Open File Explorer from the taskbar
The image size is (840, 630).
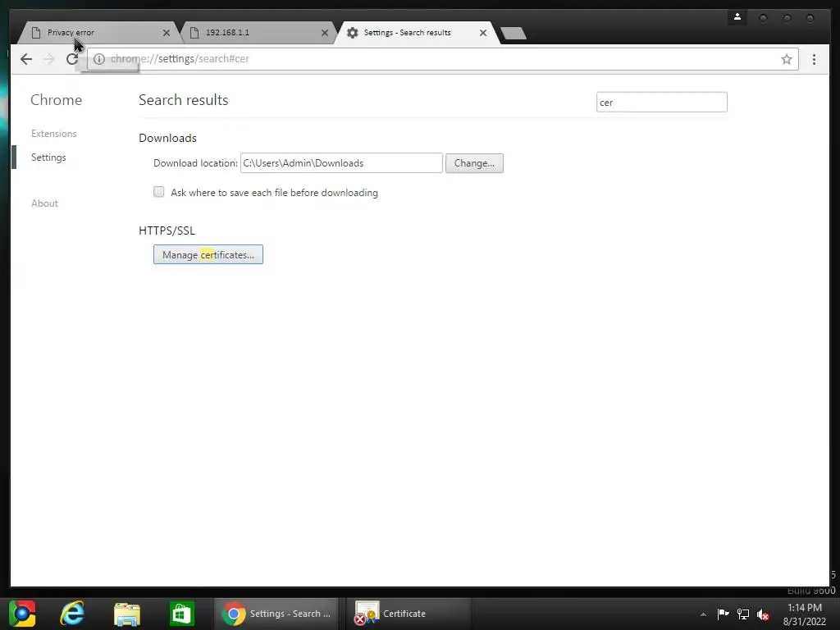(127, 614)
